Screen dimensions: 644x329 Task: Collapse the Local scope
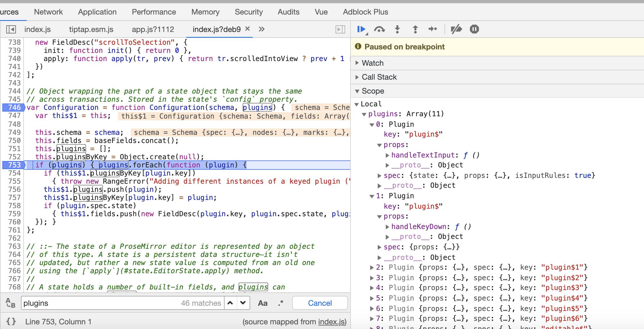[x=357, y=104]
